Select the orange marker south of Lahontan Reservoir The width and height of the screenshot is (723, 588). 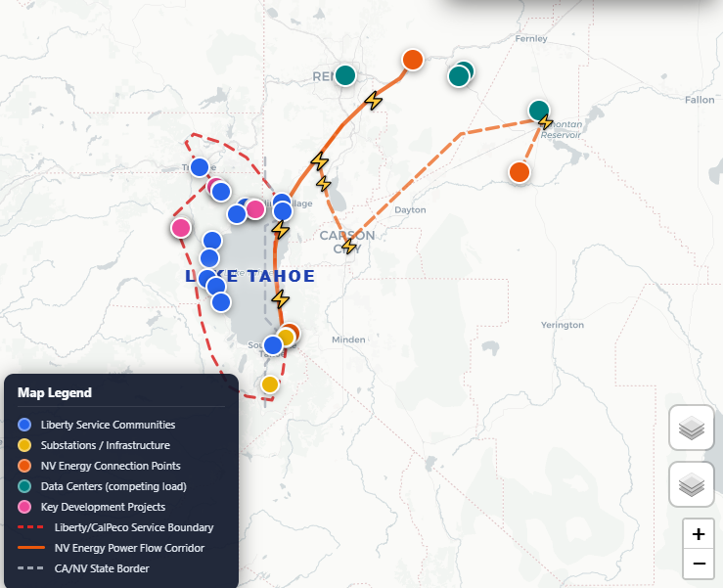520,172
